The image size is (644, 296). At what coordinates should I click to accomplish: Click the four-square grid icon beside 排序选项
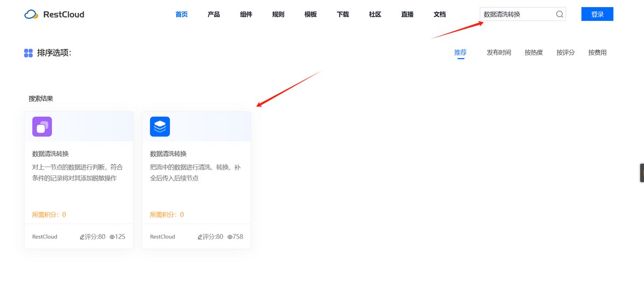[28, 53]
